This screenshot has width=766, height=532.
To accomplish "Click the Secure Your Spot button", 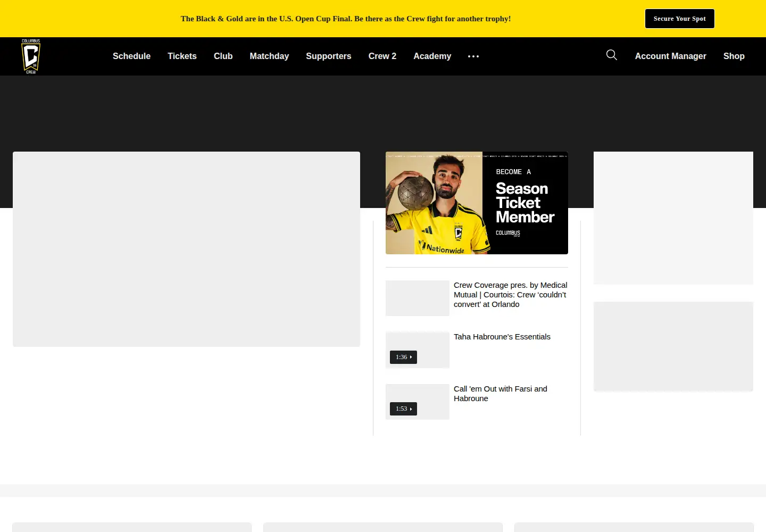I will 680,19.
